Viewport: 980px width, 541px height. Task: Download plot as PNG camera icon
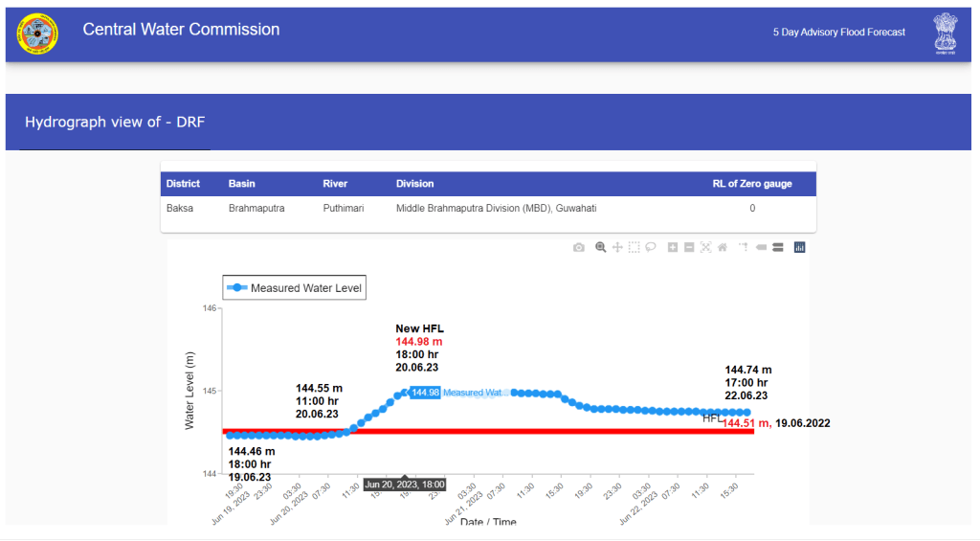pyautogui.click(x=579, y=247)
